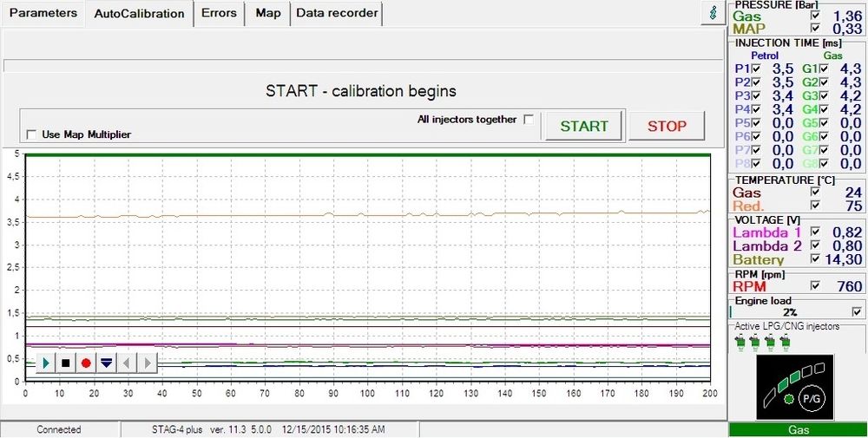
Task: Click the red record button on oscilloscope
Action: click(x=86, y=363)
